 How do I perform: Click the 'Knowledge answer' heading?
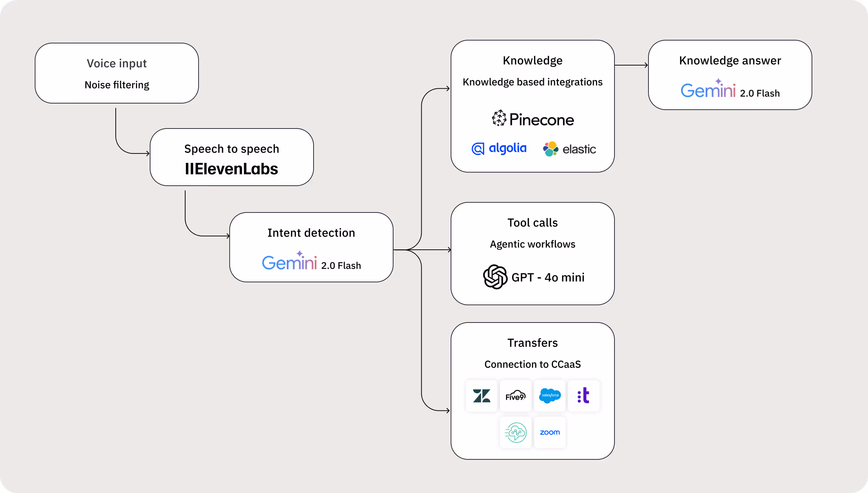click(x=730, y=60)
